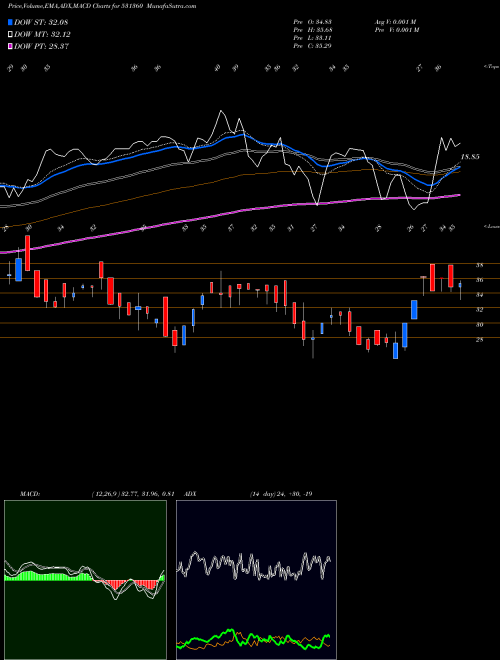This screenshot has width=500, height=660.
Task: Click the 'Pre H: 35.68' value
Action: (x=312, y=30)
